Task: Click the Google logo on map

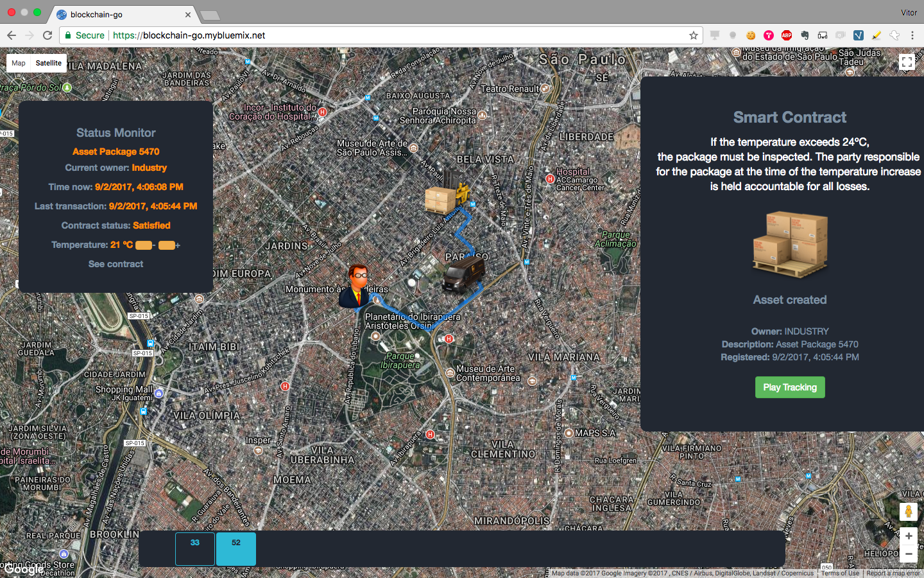Action: (x=24, y=569)
